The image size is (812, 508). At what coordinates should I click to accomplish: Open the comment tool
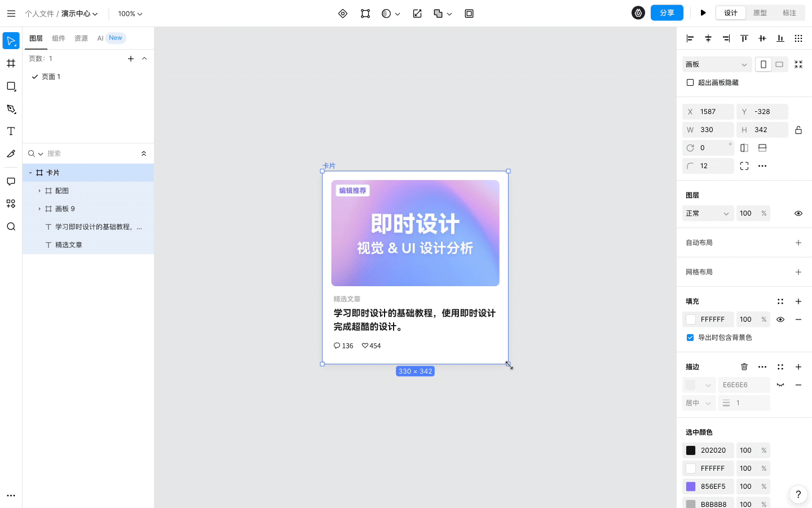point(11,181)
